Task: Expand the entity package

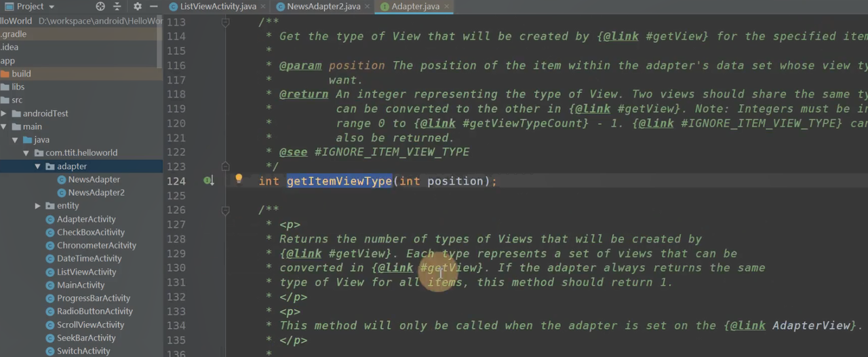Action: tap(38, 206)
